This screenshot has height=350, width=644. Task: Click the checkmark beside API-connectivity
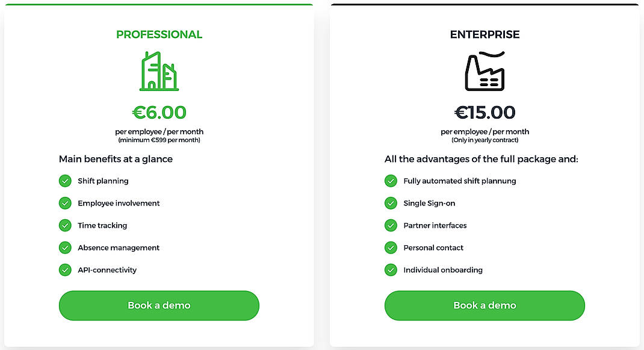[65, 270]
